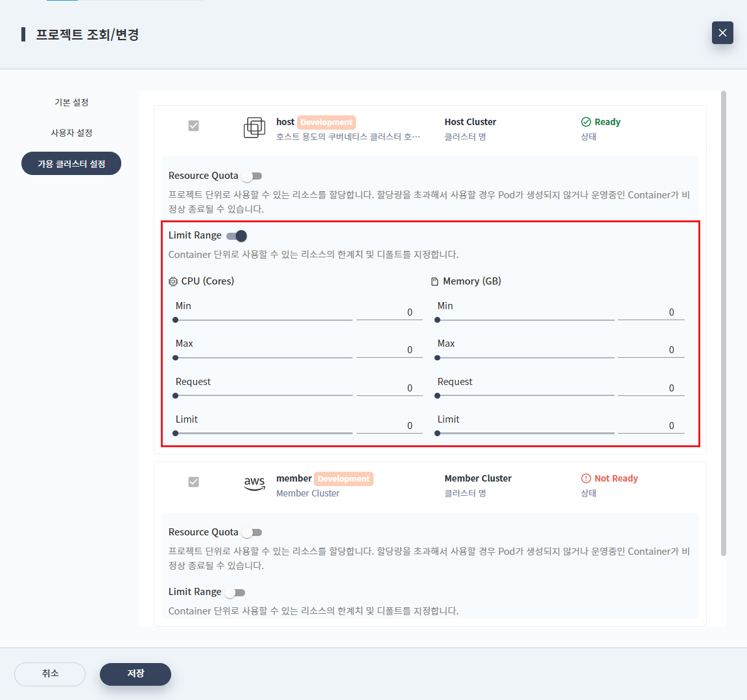Screen dimensions: 747x700
Task: Click the CPU (Cores) heading
Action: (207, 281)
